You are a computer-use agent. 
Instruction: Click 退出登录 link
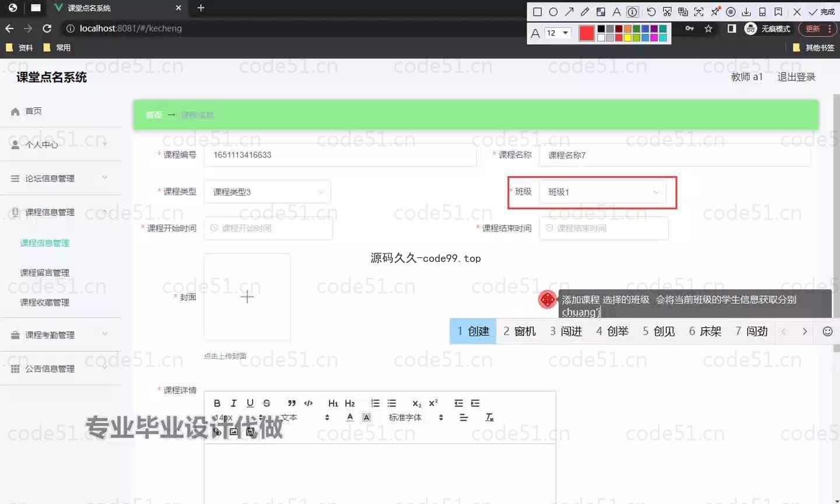796,77
